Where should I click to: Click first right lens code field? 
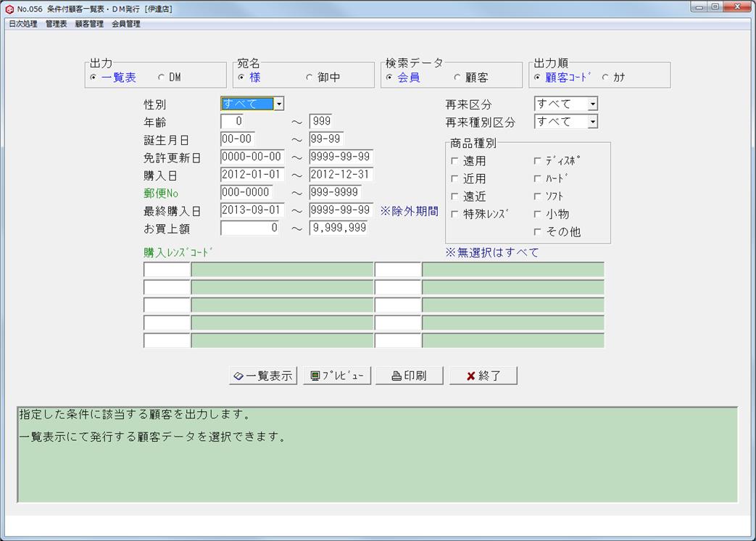click(398, 270)
